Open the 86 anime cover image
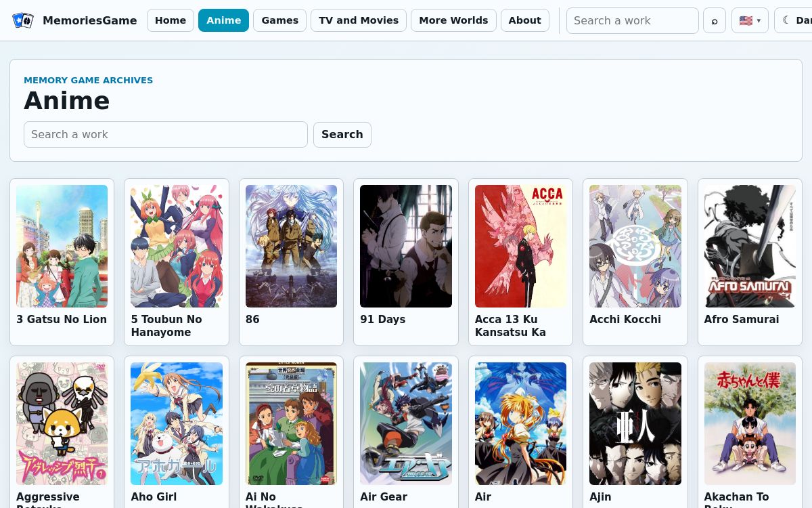This screenshot has width=812, height=508. tap(291, 246)
